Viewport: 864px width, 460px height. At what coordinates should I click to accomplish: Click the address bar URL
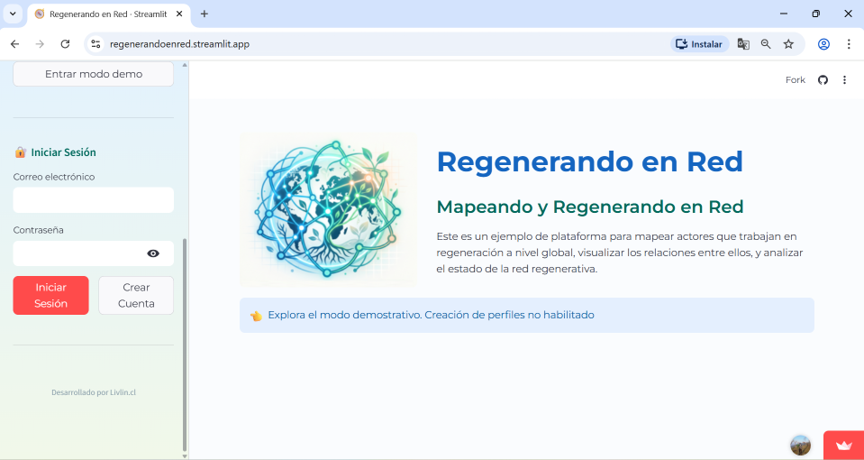[x=180, y=44]
